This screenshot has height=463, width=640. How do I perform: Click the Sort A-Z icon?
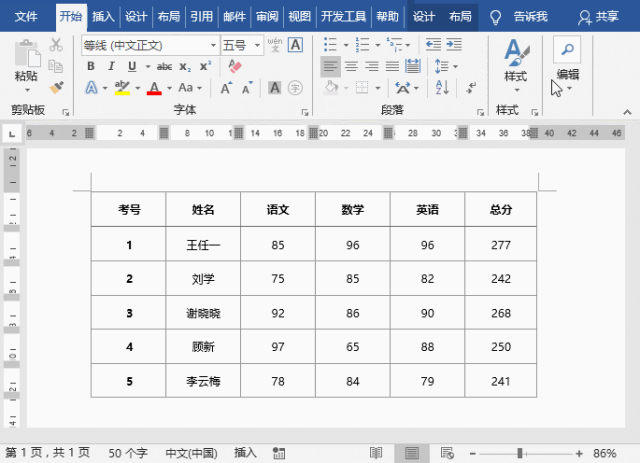click(442, 87)
